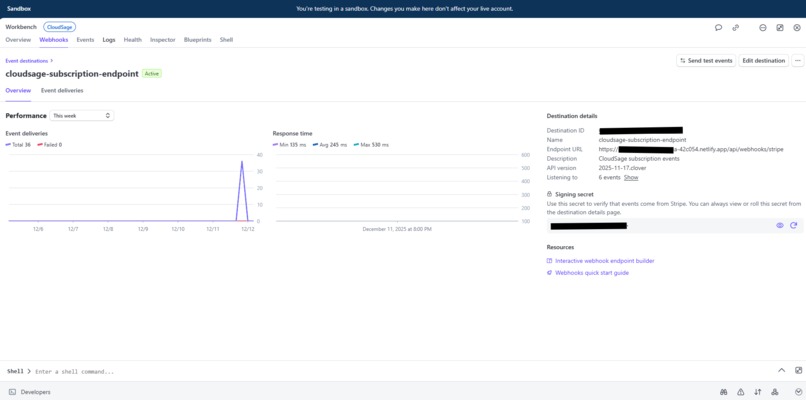Toggle the Min 135 ms legend entry
The height and width of the screenshot is (400, 806).
click(289, 145)
